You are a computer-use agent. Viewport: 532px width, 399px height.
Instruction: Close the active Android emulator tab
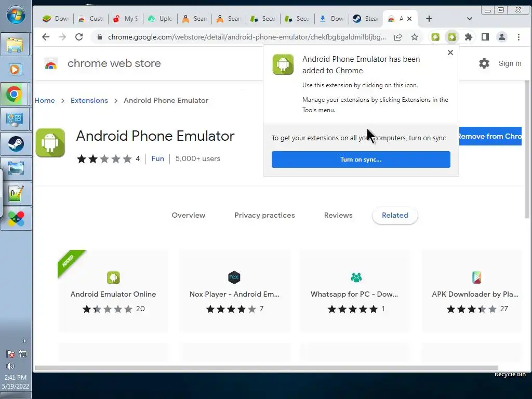tap(409, 19)
